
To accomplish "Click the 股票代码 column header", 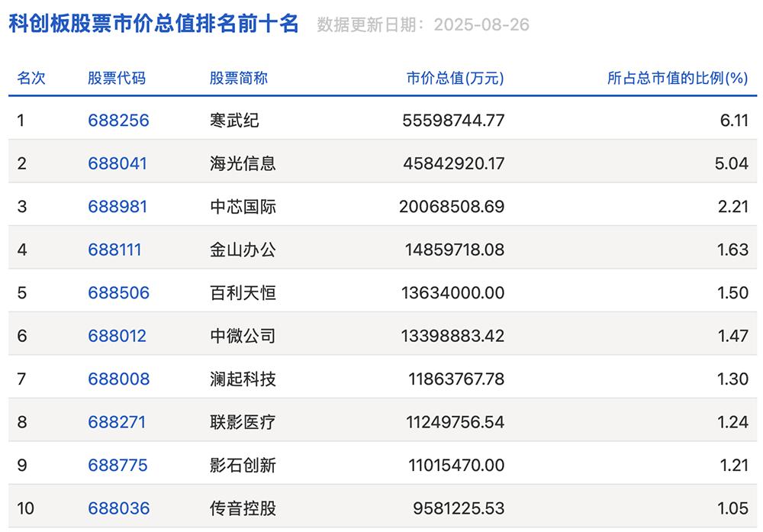I will click(117, 78).
